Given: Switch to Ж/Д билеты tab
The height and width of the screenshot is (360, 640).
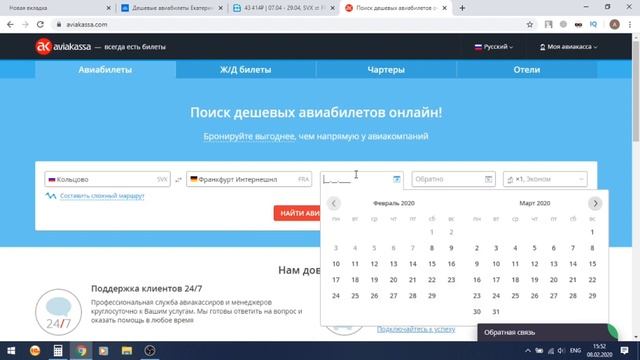Looking at the screenshot, I should [x=245, y=70].
